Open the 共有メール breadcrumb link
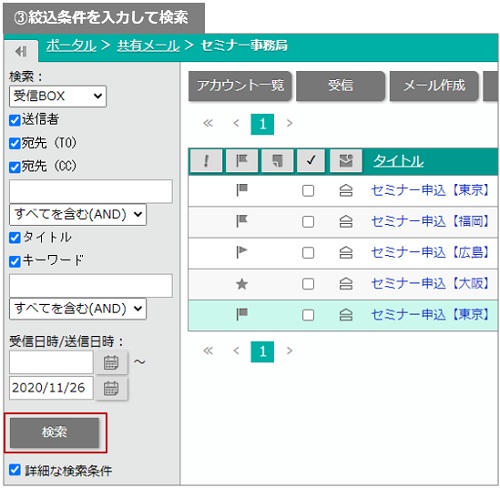Image resolution: width=500 pixels, height=488 pixels. pyautogui.click(x=148, y=46)
